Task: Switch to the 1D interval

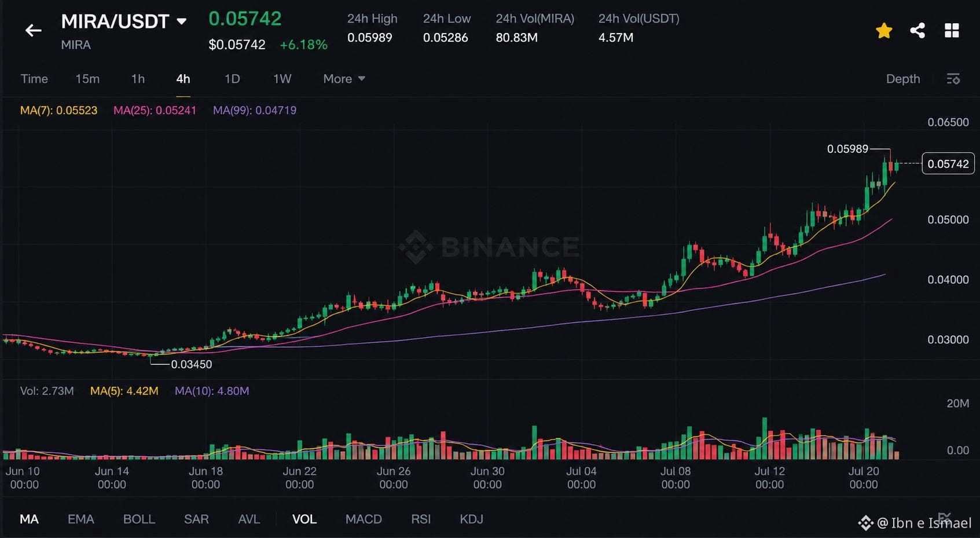Action: coord(232,79)
